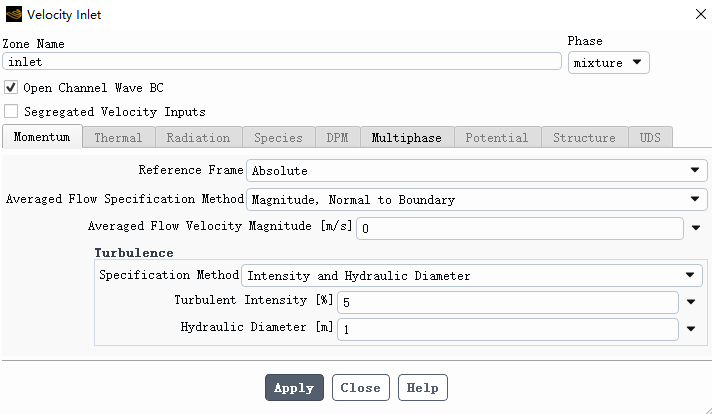Open Averaged Flow Specification Method dropdown
Image resolution: width=712 pixels, height=414 pixels.
point(476,200)
